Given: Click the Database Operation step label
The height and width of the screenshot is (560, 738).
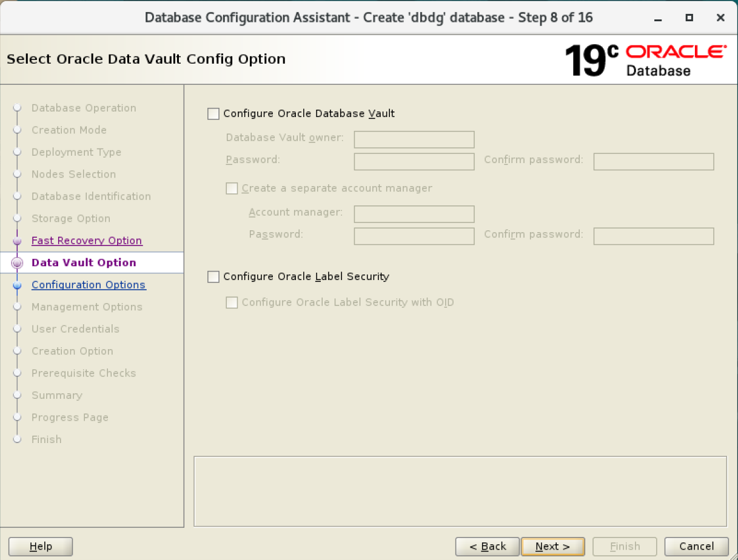Looking at the screenshot, I should pos(84,108).
